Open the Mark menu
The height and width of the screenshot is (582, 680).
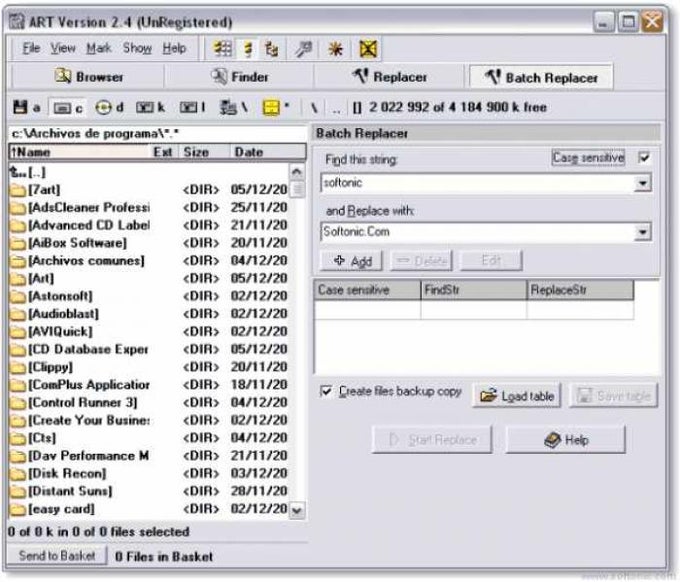pos(99,48)
